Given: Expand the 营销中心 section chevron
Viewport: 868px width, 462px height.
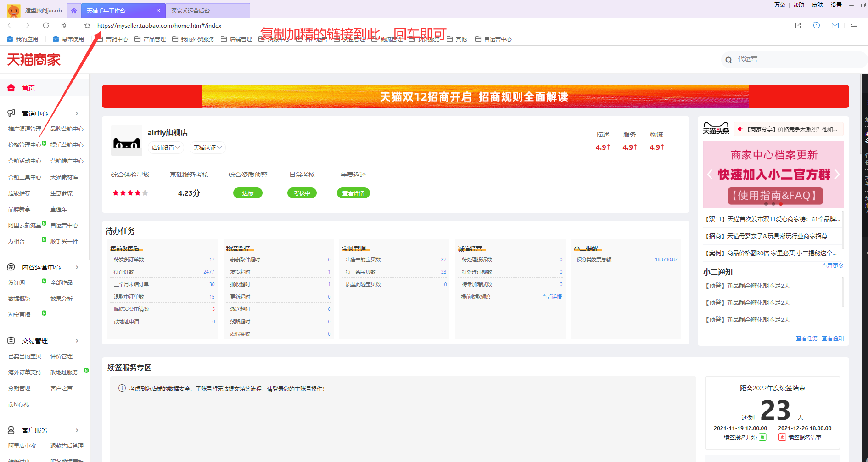Looking at the screenshot, I should [x=77, y=113].
